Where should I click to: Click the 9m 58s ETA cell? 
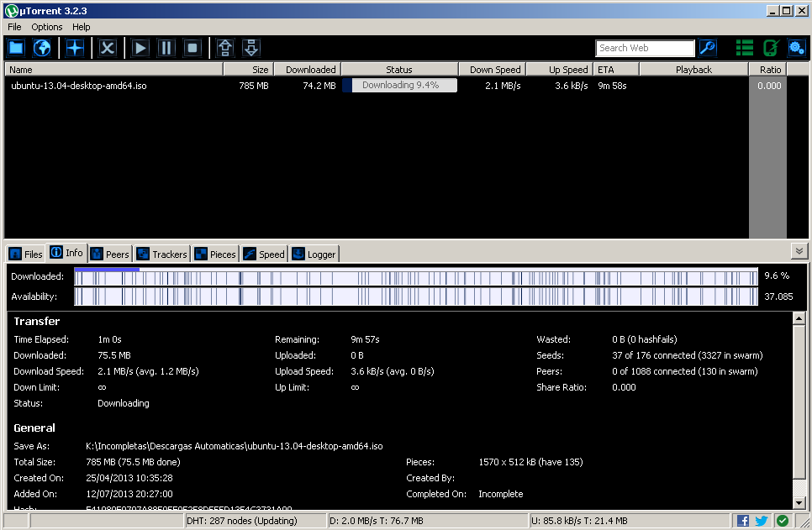pyautogui.click(x=612, y=86)
